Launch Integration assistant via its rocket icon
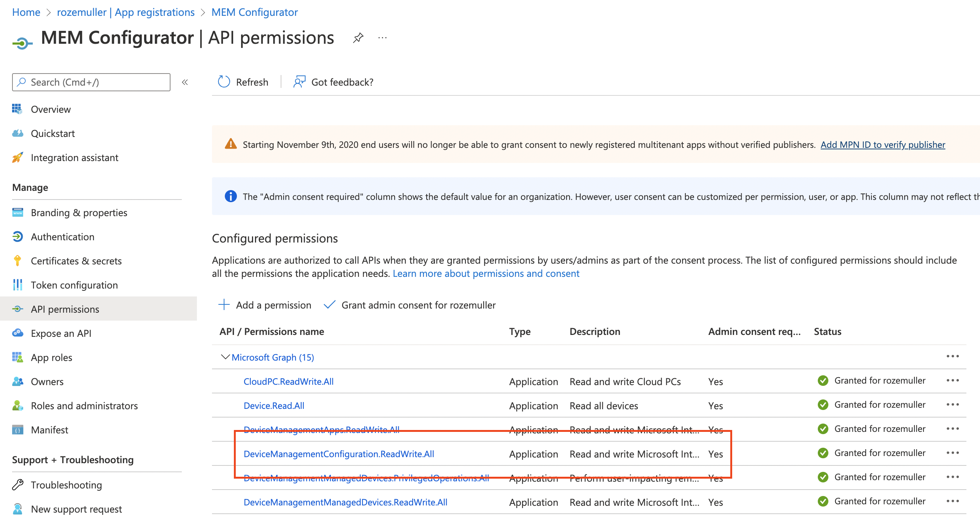980x519 pixels. pyautogui.click(x=17, y=158)
